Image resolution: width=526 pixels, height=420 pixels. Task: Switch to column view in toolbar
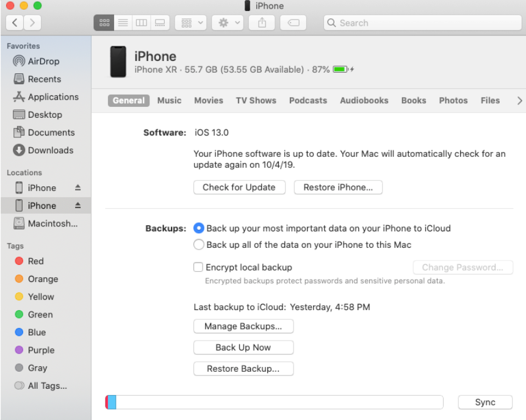pyautogui.click(x=141, y=23)
